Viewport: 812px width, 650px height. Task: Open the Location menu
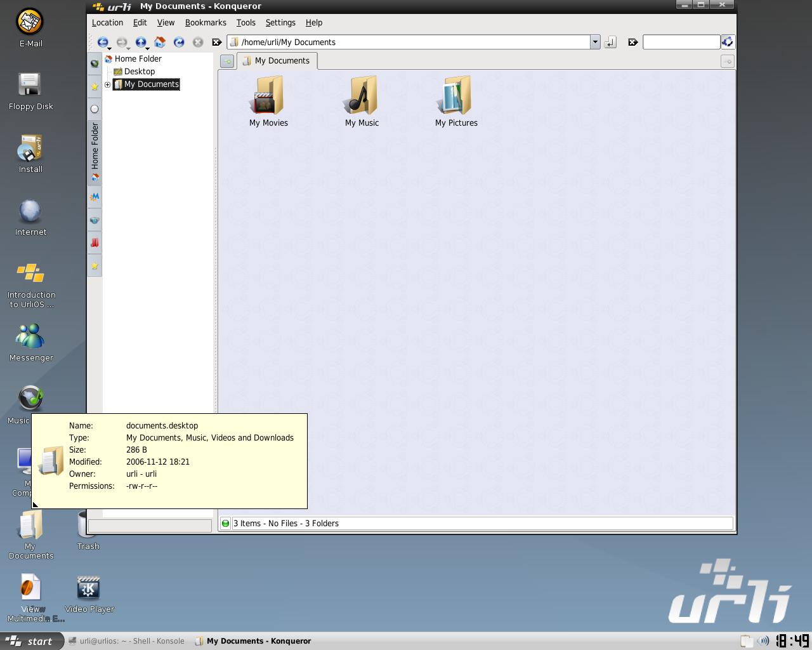click(x=107, y=22)
